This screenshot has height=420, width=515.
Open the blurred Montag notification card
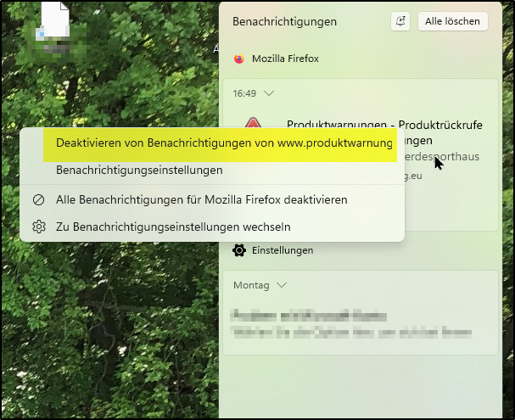click(x=361, y=312)
